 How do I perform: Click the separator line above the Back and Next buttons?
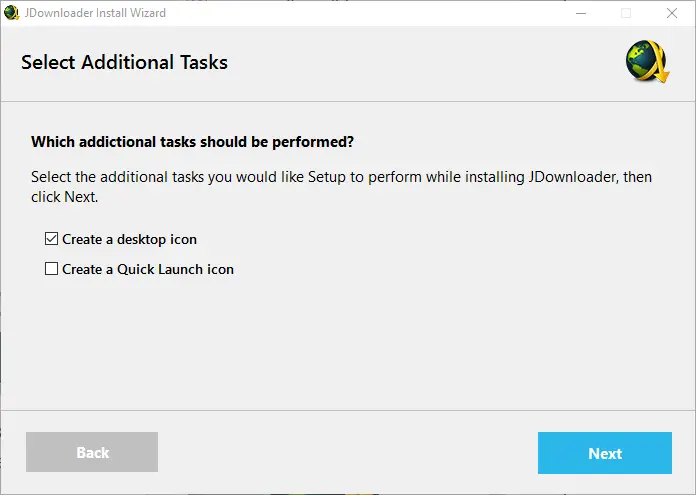[x=348, y=410]
